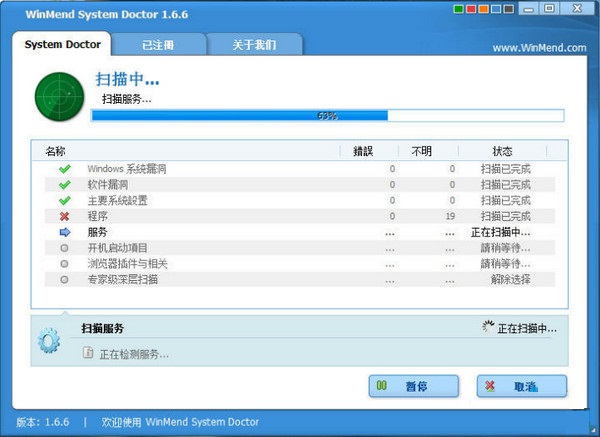Screen dimensions: 600x437
Task: Select the 浏览器插件与相关 row name
Action: point(127,264)
